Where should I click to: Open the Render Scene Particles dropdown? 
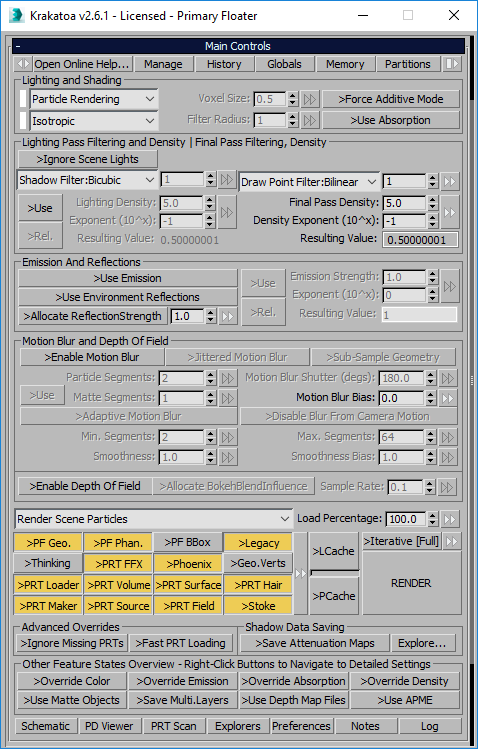tap(154, 519)
